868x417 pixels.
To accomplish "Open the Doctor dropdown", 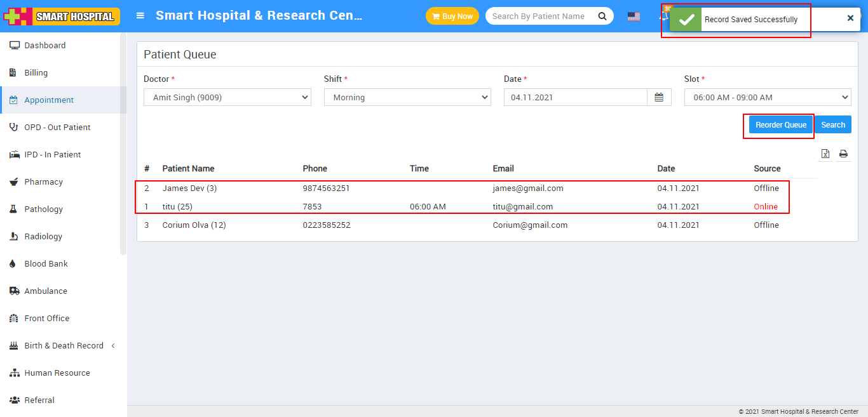I will (x=227, y=97).
